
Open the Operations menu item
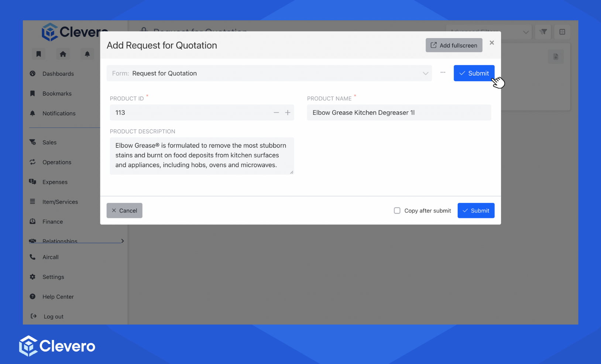(57, 162)
